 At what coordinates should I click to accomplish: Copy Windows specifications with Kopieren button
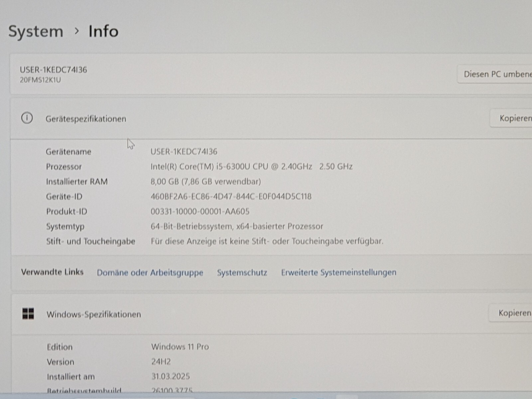(510, 313)
